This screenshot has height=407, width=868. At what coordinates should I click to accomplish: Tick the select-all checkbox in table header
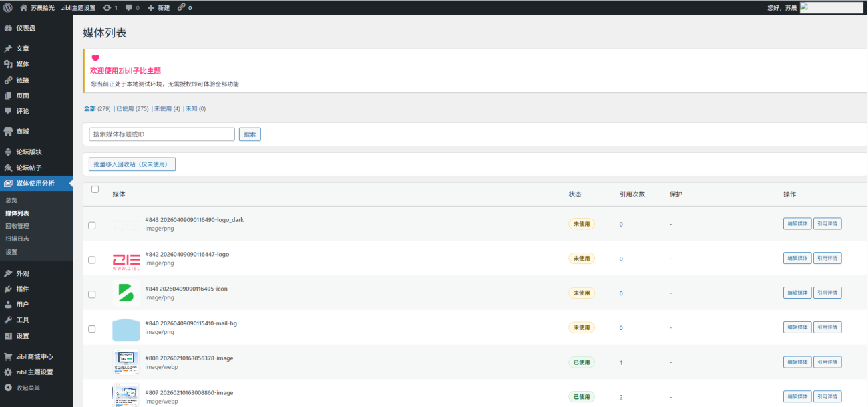point(95,190)
